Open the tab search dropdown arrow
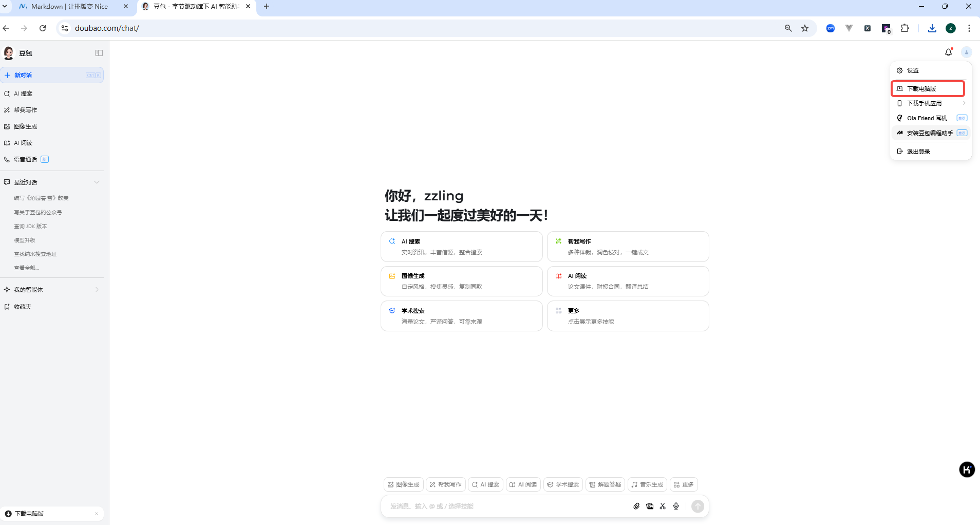980x525 pixels. click(5, 7)
